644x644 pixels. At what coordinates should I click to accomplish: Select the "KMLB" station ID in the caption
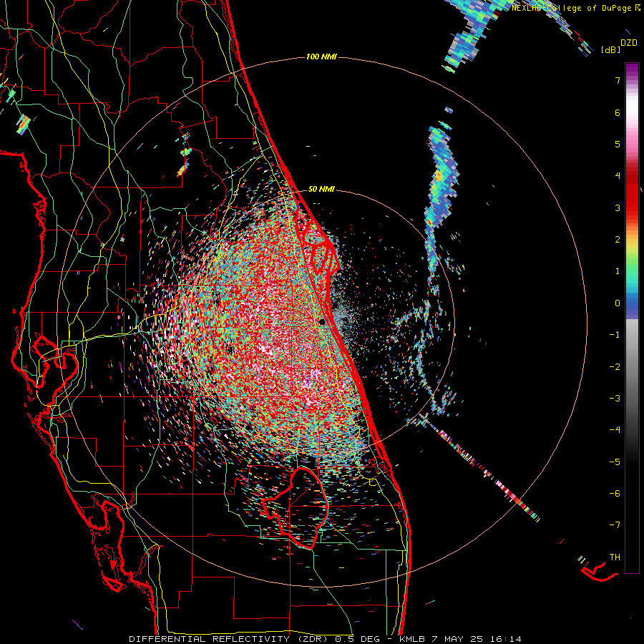(x=413, y=639)
